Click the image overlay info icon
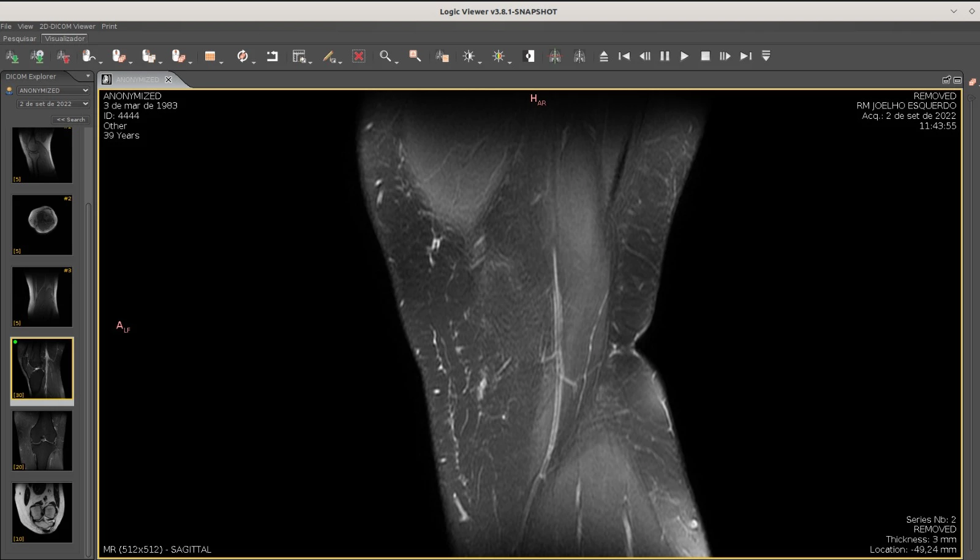Screen dimensions: 980x560 (442, 56)
